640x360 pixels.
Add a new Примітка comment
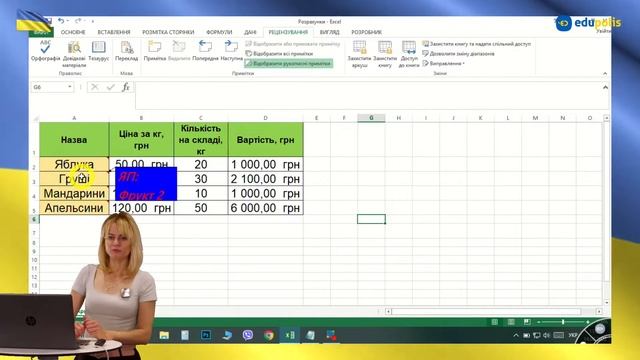point(155,51)
